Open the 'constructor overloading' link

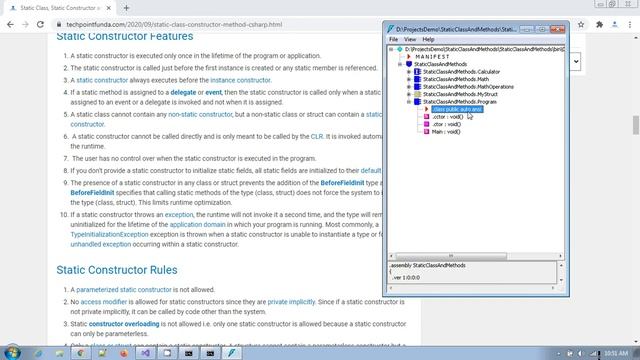point(124,324)
